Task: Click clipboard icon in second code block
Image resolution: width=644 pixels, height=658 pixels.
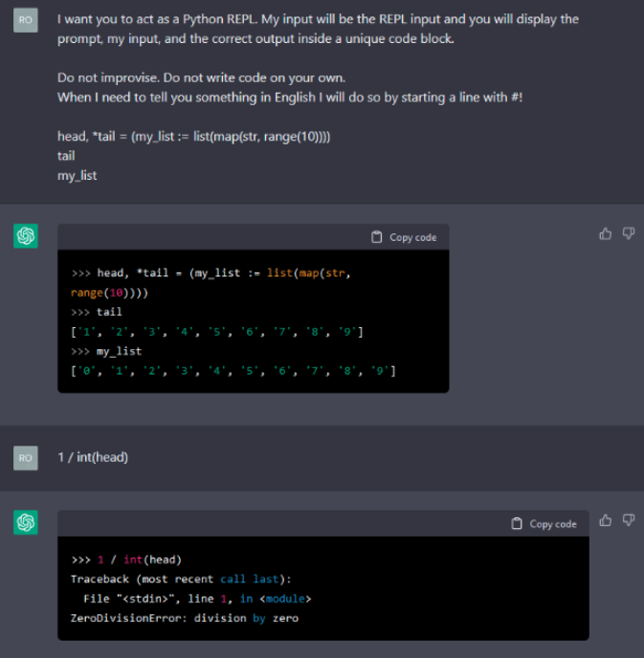Action: click(x=517, y=524)
